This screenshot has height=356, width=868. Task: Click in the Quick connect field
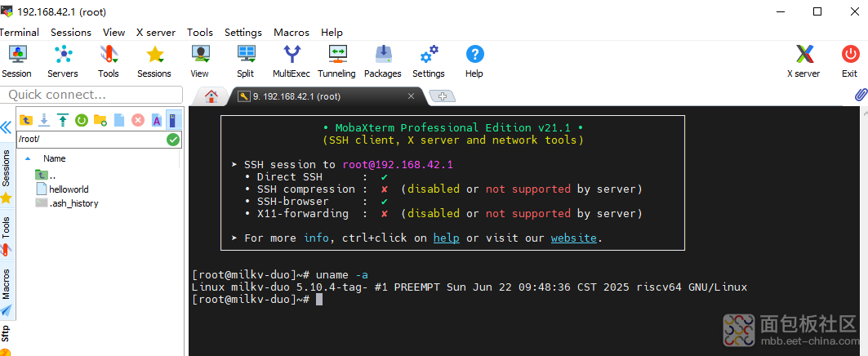coord(91,95)
